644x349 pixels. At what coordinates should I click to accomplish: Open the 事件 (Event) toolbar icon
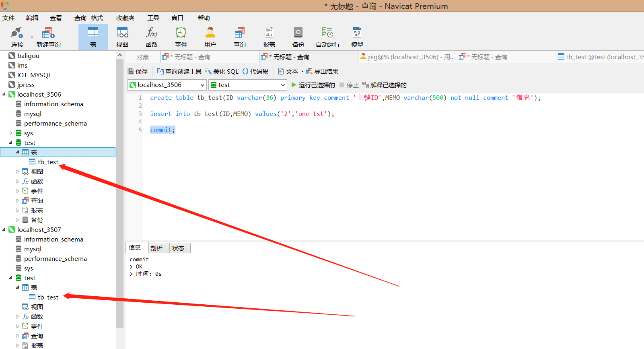(x=181, y=37)
